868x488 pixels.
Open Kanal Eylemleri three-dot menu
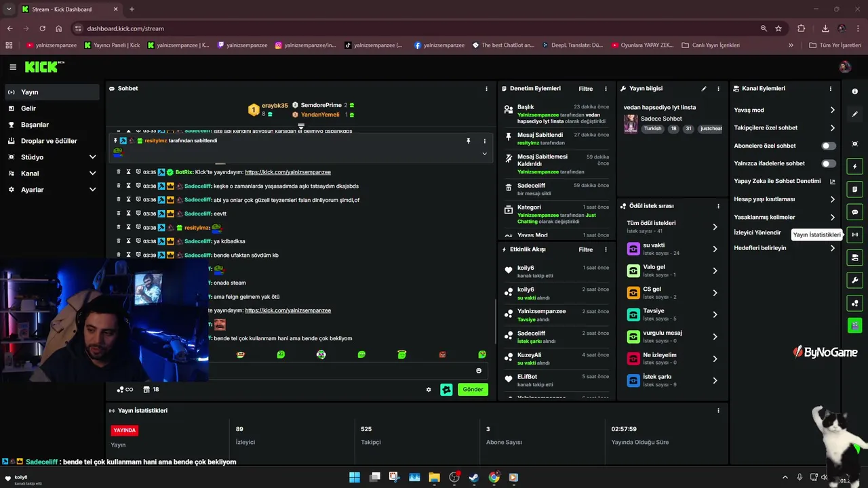click(831, 89)
